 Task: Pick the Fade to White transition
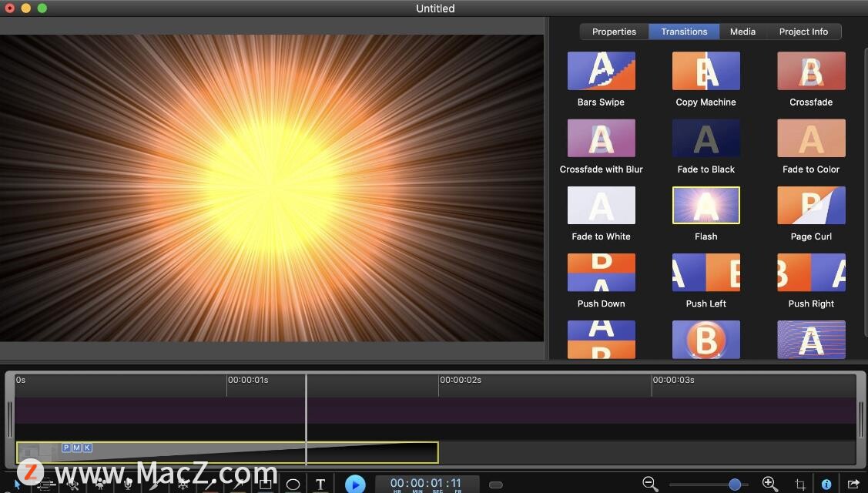(602, 205)
